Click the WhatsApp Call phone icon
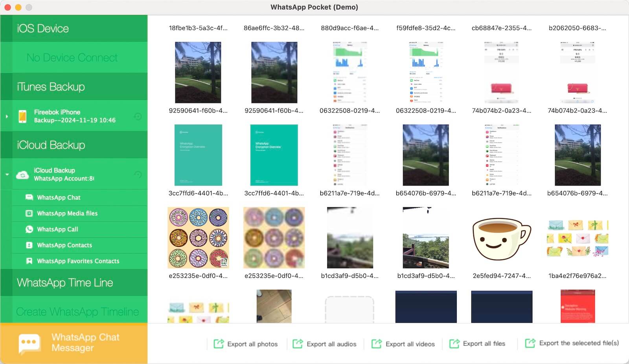 tap(29, 229)
